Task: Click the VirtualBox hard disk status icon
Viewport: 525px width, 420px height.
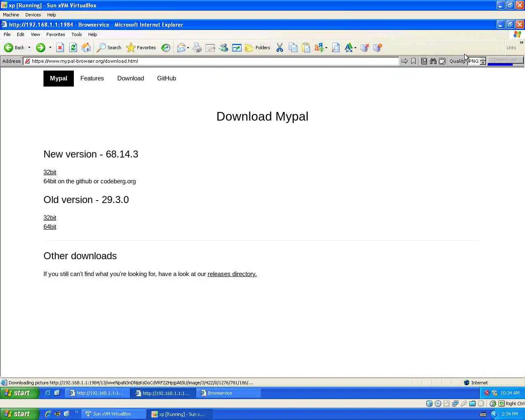Action: coord(429,404)
